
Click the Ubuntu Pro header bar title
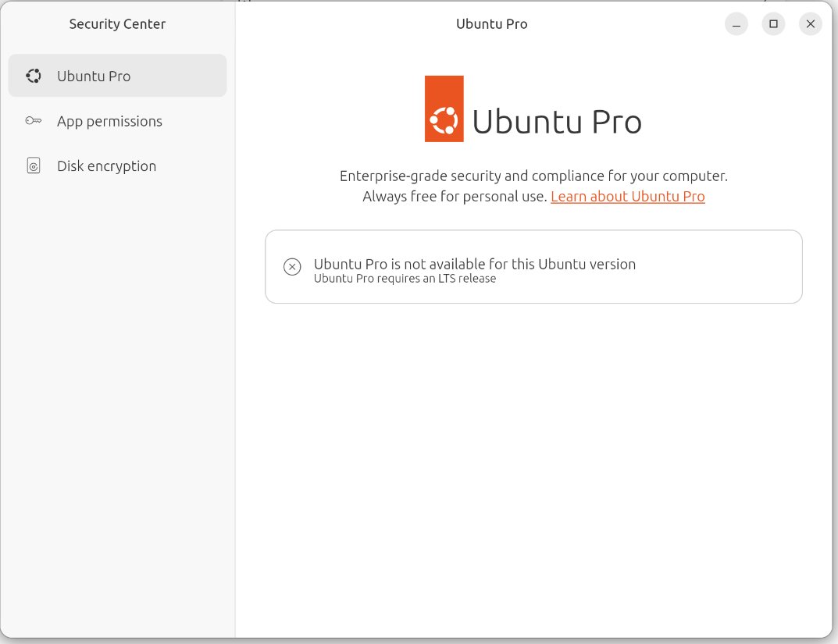coord(491,24)
